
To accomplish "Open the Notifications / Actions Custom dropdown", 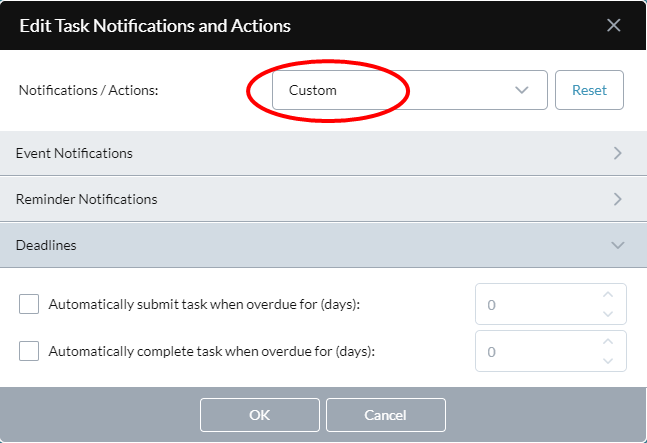I will point(410,90).
